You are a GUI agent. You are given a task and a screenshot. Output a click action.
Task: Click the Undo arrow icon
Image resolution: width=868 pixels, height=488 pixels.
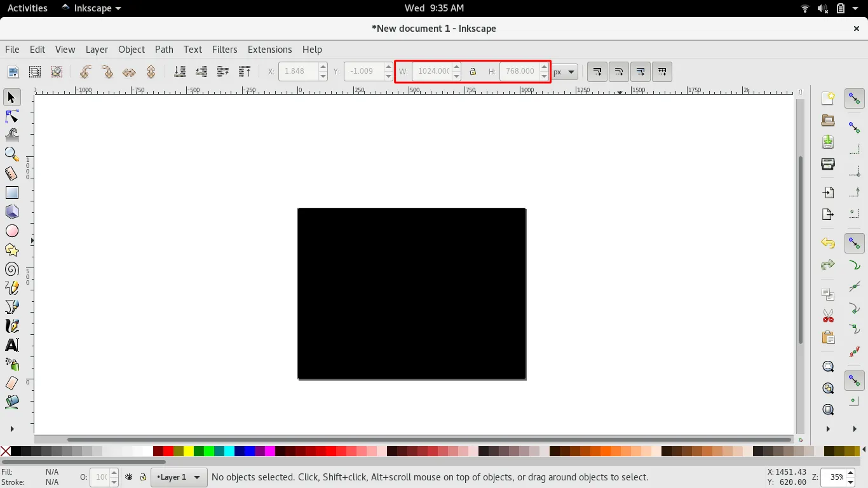click(827, 243)
